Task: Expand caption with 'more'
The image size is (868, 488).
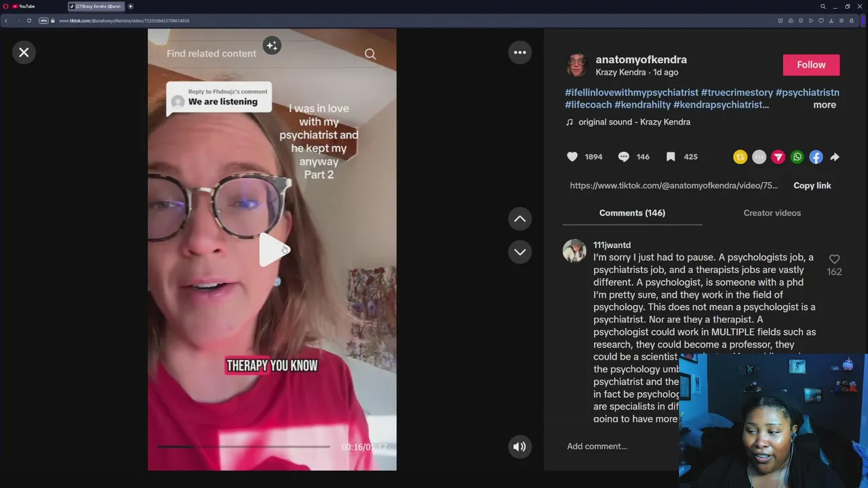Action: (x=825, y=104)
